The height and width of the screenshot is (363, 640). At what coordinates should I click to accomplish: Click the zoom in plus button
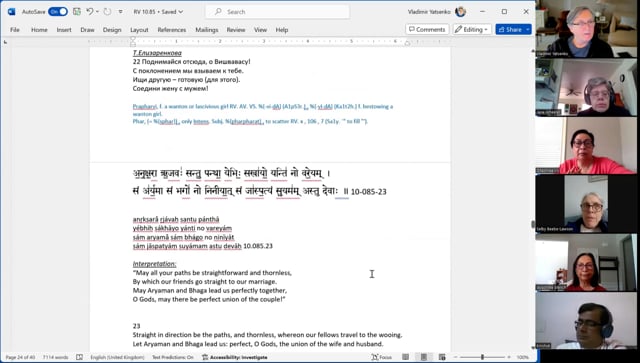[x=509, y=357]
